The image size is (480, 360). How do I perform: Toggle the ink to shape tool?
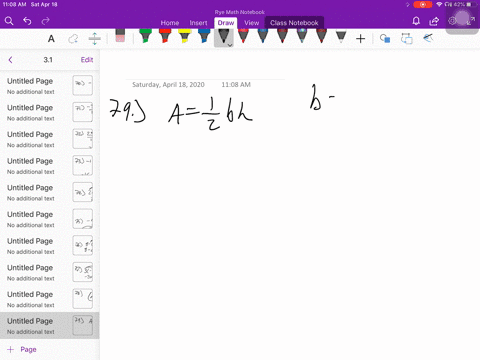[x=385, y=39]
